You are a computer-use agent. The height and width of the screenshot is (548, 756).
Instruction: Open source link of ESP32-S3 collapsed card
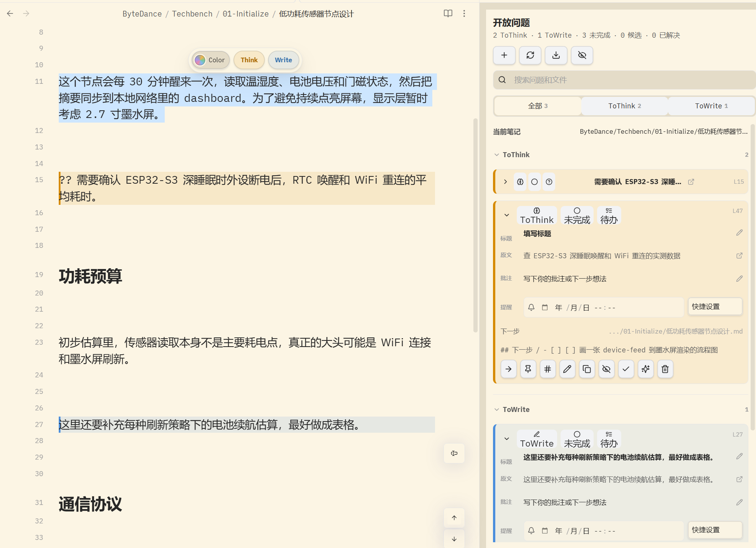[691, 182]
